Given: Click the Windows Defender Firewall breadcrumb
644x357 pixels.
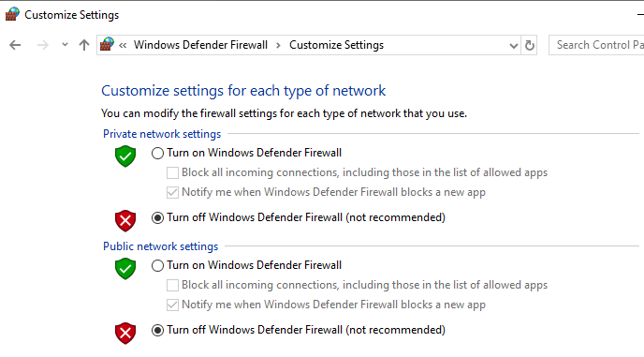Looking at the screenshot, I should click(x=201, y=45).
